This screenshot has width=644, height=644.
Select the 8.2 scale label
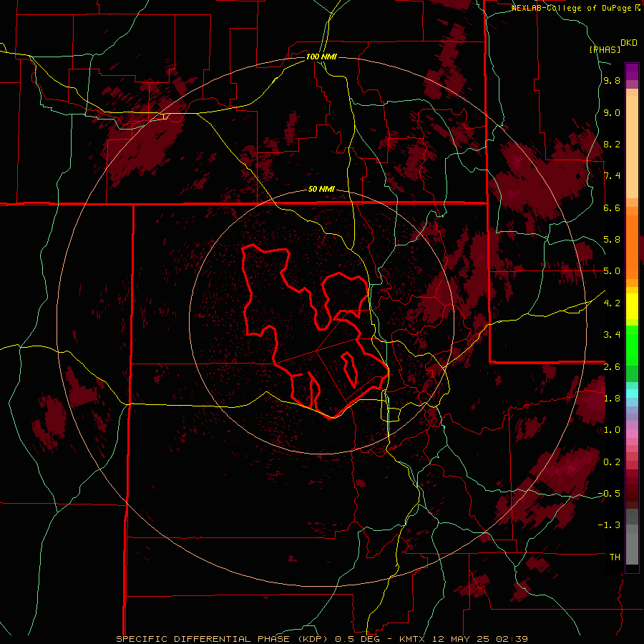[612, 144]
